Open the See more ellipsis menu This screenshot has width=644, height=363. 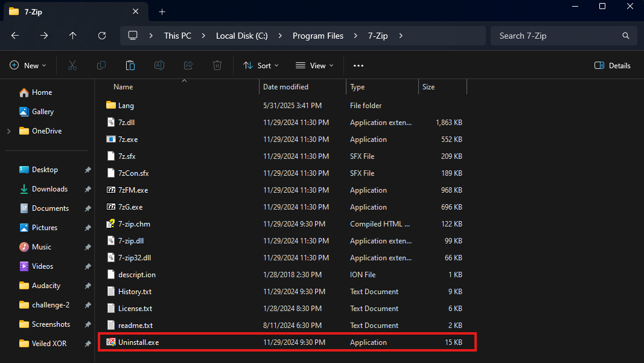point(359,65)
